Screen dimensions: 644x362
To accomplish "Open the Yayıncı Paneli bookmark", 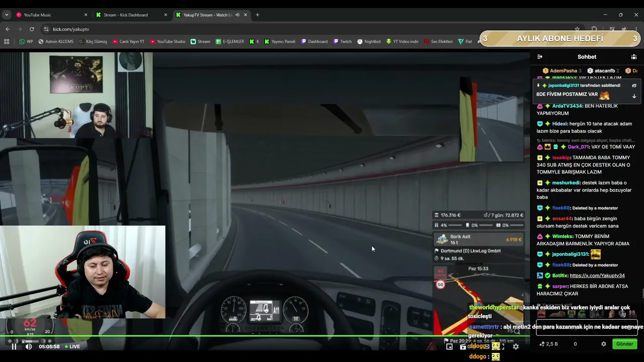I will click(x=280, y=42).
